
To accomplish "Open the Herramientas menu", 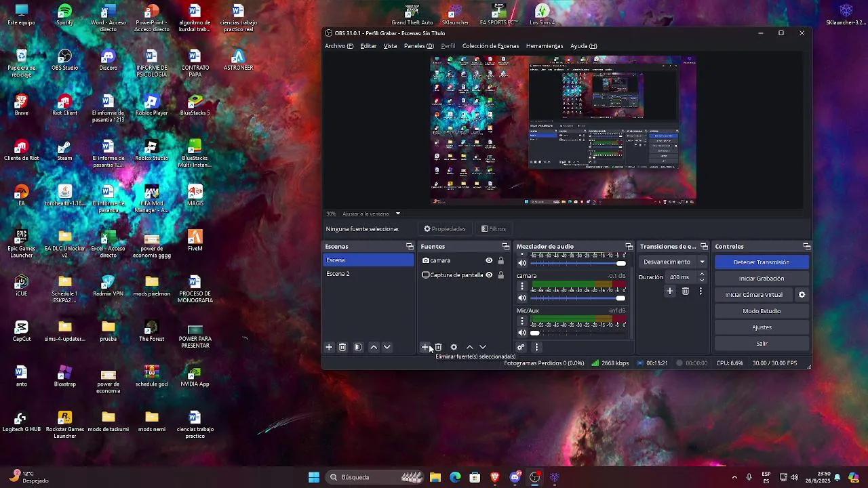I will [545, 46].
